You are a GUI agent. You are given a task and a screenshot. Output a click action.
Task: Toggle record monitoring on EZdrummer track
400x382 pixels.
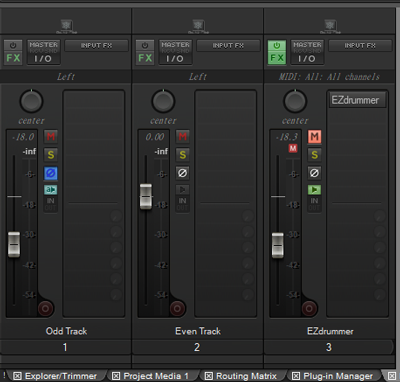pos(314,190)
